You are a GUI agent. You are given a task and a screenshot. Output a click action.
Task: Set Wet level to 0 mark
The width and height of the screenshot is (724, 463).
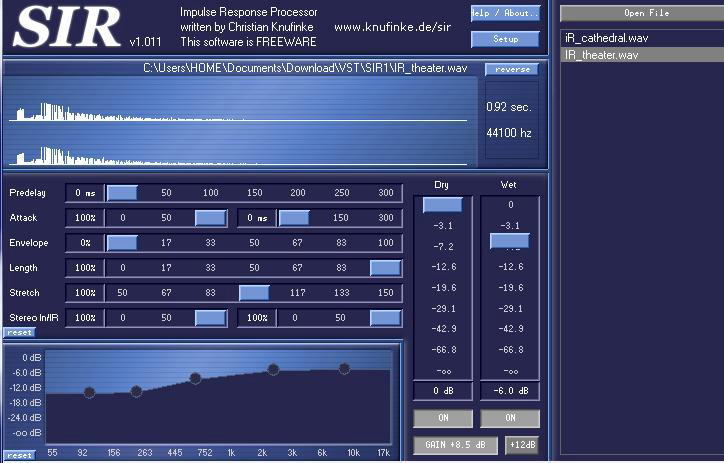(511, 204)
